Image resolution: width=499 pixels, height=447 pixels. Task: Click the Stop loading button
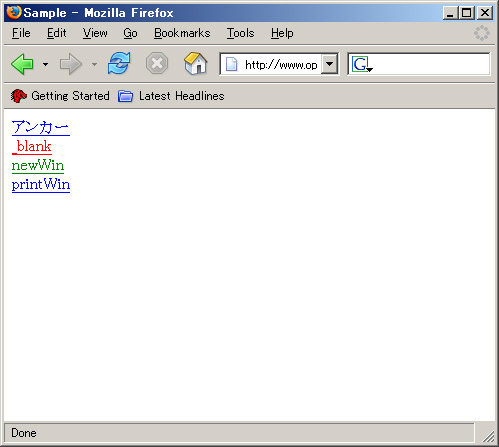157,63
